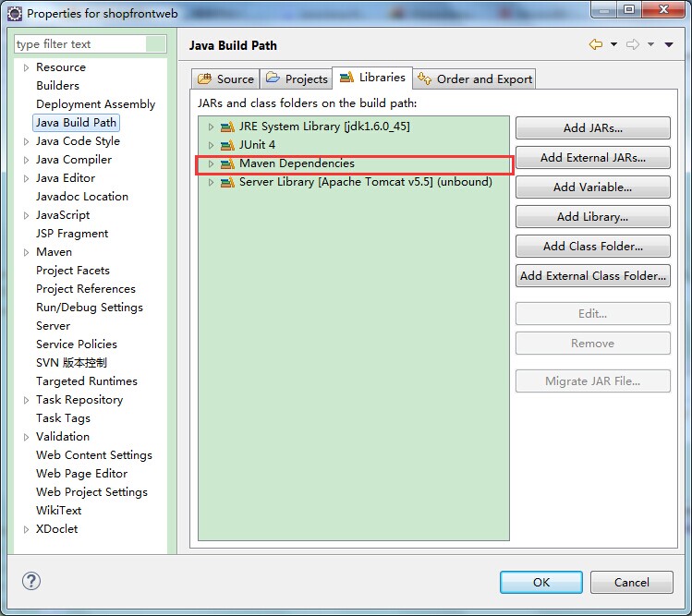Click Add External Class Folder button

click(x=593, y=276)
